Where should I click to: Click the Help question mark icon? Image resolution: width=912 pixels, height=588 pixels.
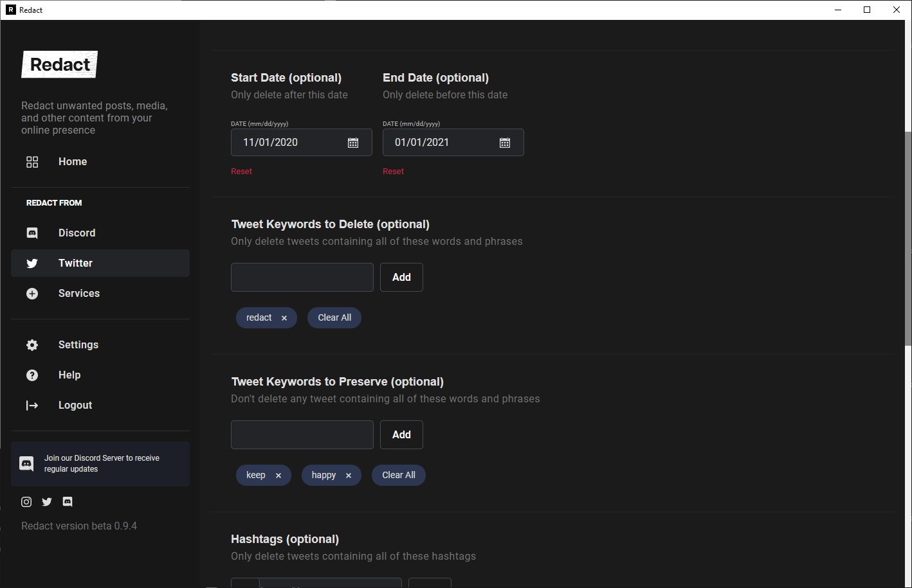[x=32, y=375]
